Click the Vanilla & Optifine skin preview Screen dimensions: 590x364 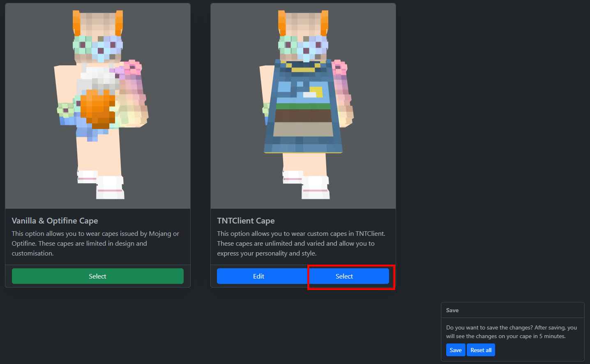pos(98,106)
